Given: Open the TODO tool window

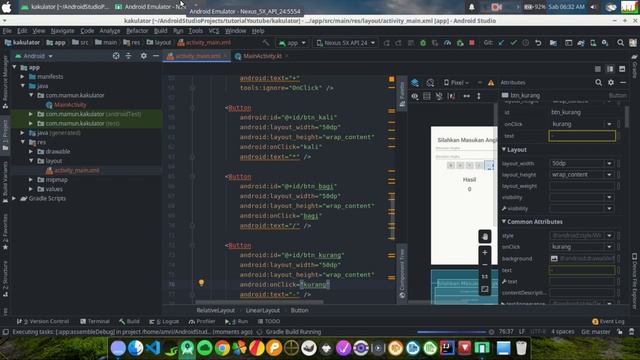Looking at the screenshot, I should click(x=269, y=322).
